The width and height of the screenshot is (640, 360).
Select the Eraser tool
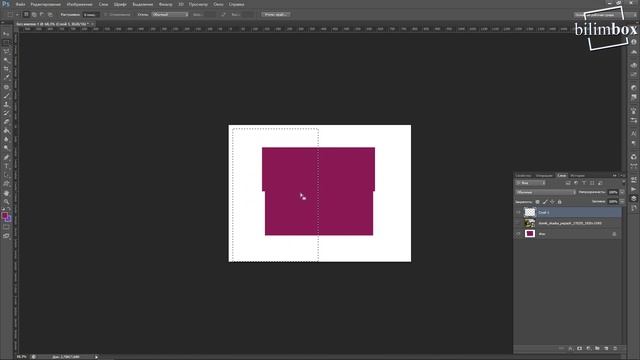click(6, 122)
